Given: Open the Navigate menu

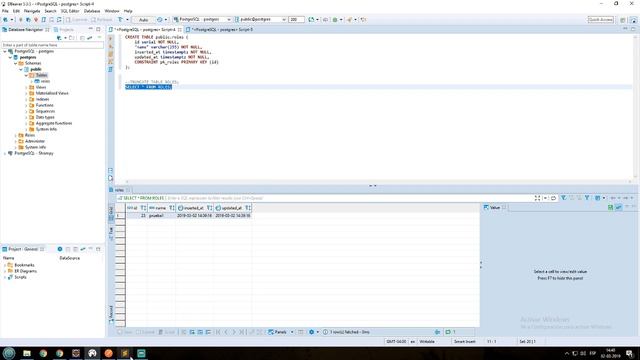Looking at the screenshot, I should tap(32, 11).
